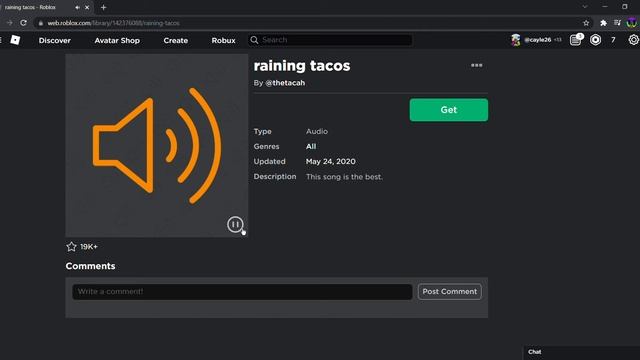Open the browser extensions puzzle icon
Image resolution: width=640 pixels, height=360 pixels.
point(603,23)
